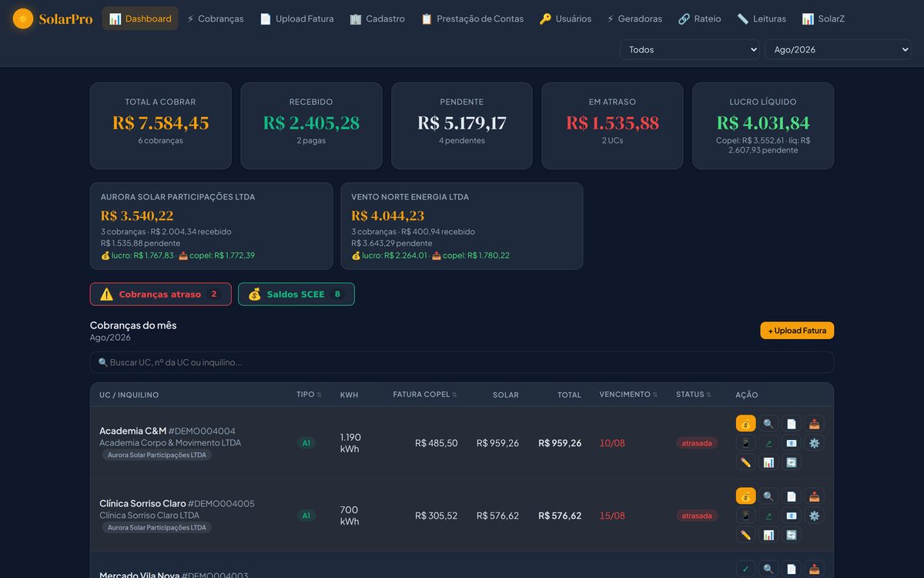Image resolution: width=924 pixels, height=578 pixels.
Task: Open magnifier details for Academia C&M row
Action: click(x=768, y=423)
